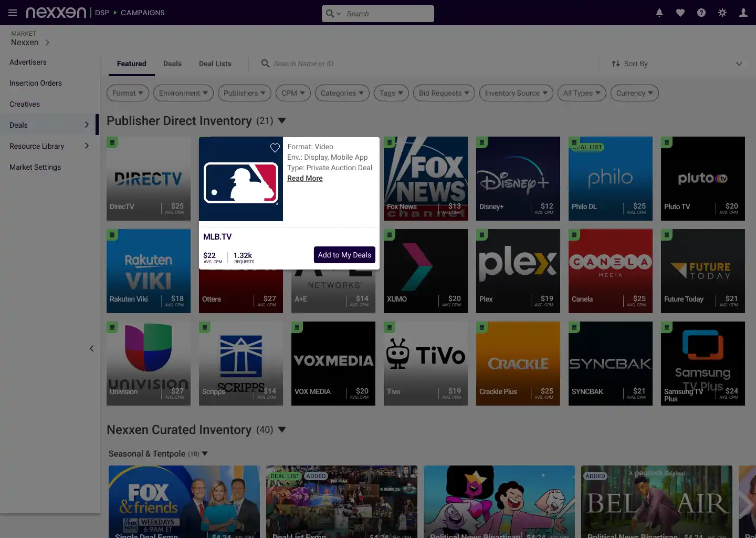View favorites via the heart icon in top bar

pos(680,13)
